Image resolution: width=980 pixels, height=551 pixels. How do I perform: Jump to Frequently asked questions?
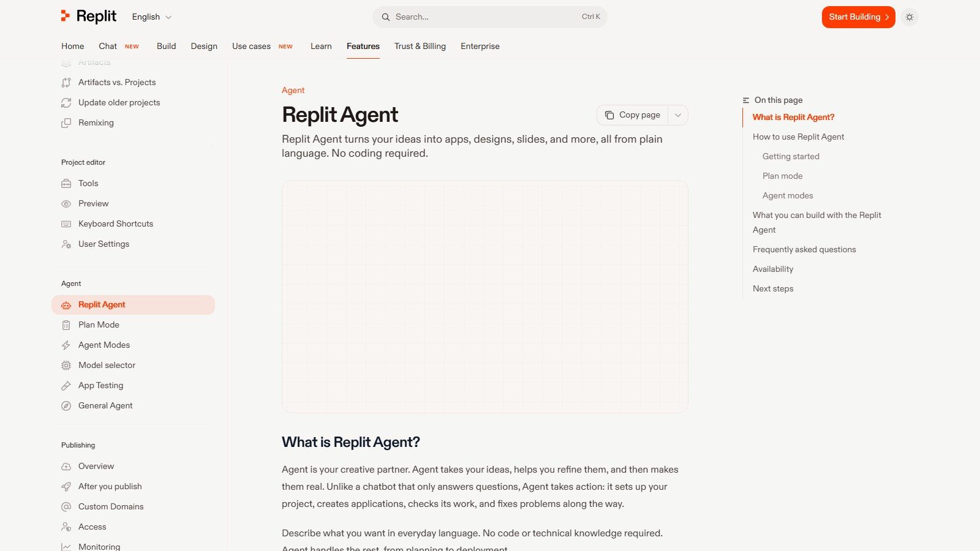[804, 250]
